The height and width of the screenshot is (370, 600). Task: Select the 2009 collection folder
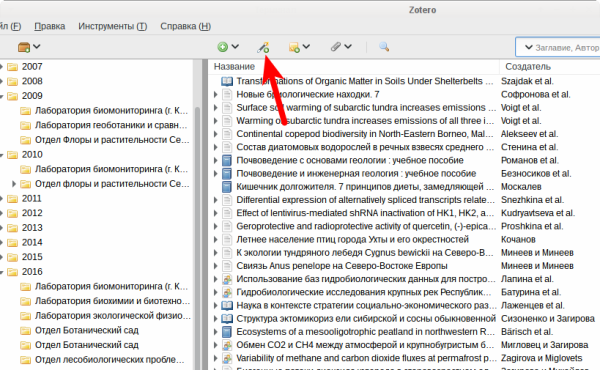pos(32,96)
